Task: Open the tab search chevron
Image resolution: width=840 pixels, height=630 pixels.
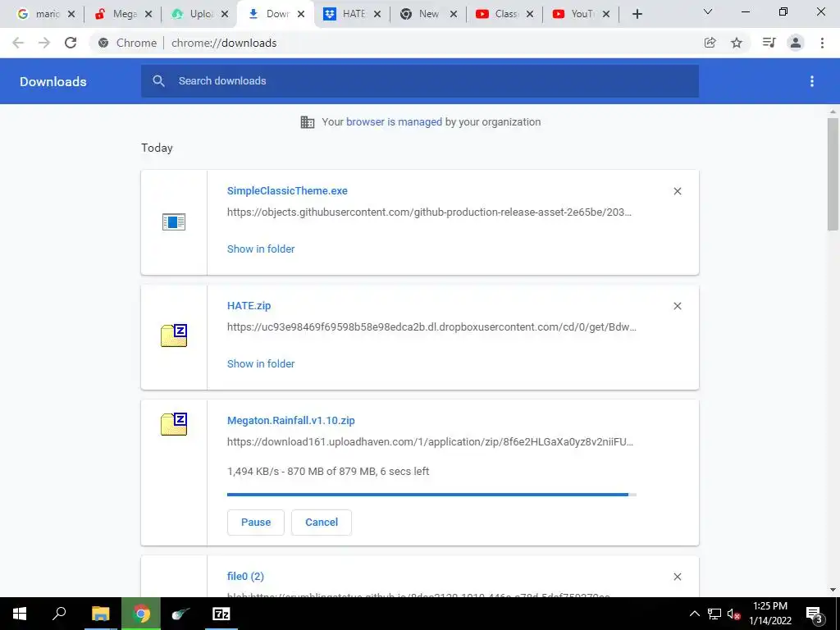Action: (x=707, y=11)
